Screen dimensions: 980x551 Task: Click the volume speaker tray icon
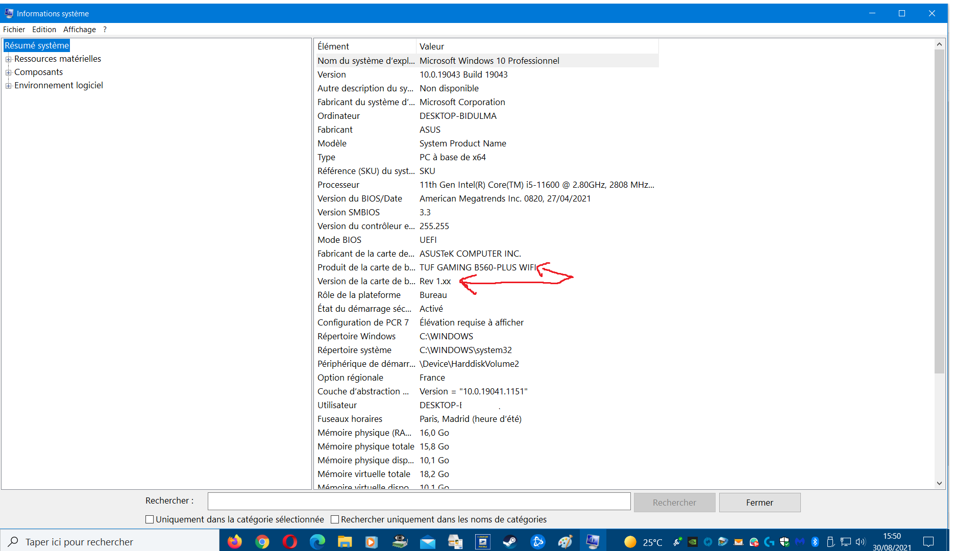(x=861, y=542)
